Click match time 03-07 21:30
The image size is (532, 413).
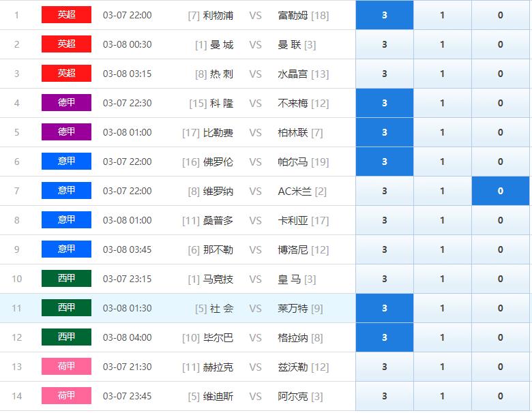pos(128,367)
